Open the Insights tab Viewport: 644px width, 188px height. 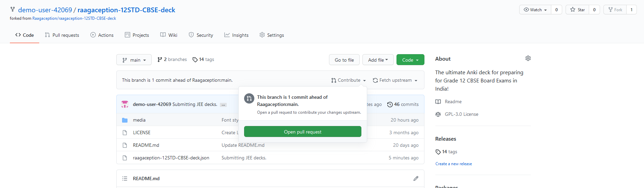pyautogui.click(x=236, y=35)
